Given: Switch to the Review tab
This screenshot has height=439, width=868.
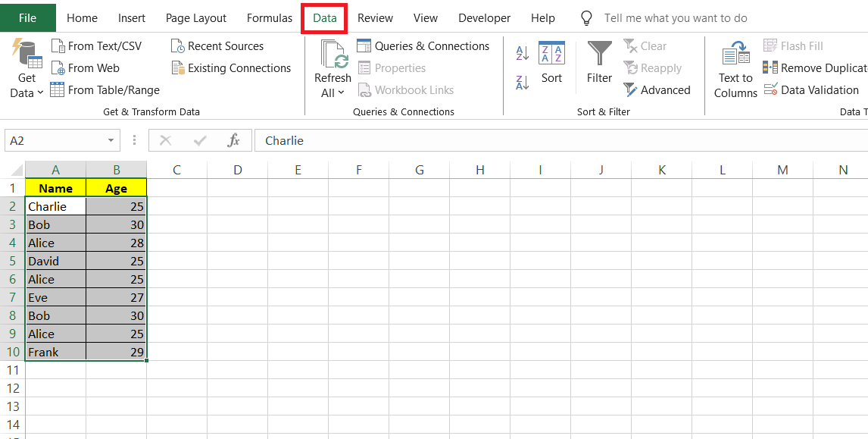Looking at the screenshot, I should 376,17.
